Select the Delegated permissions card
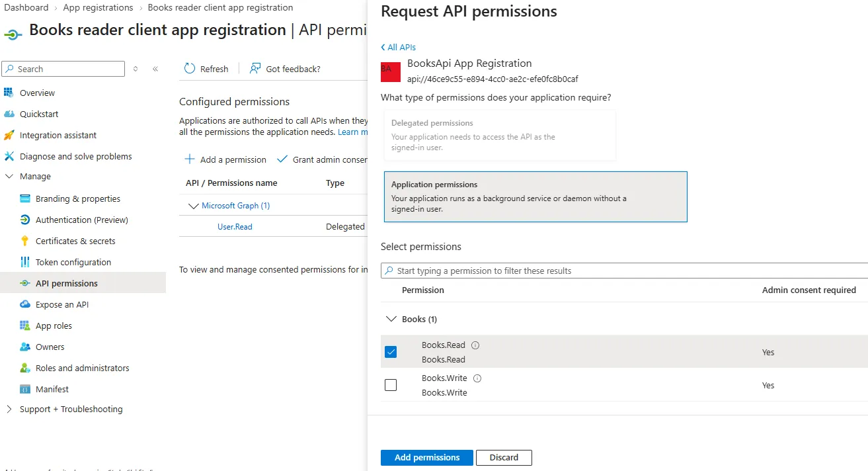Image resolution: width=868 pixels, height=471 pixels. coord(500,135)
